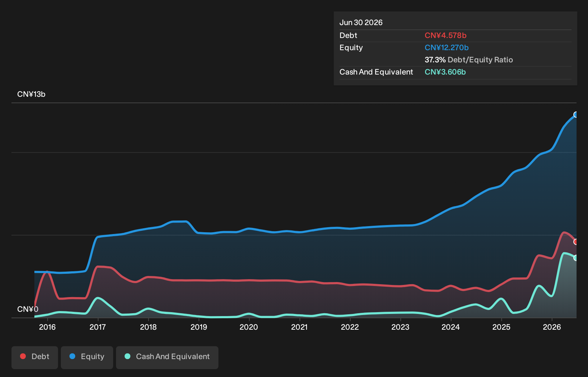Click the 2018 x-axis label
Image resolution: width=588 pixels, height=377 pixels.
[x=148, y=327]
